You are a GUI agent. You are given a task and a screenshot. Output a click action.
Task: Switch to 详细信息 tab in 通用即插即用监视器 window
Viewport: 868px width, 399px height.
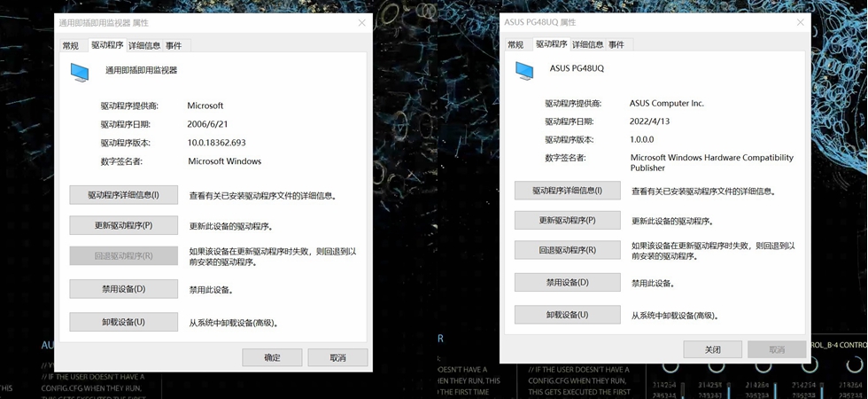point(144,45)
